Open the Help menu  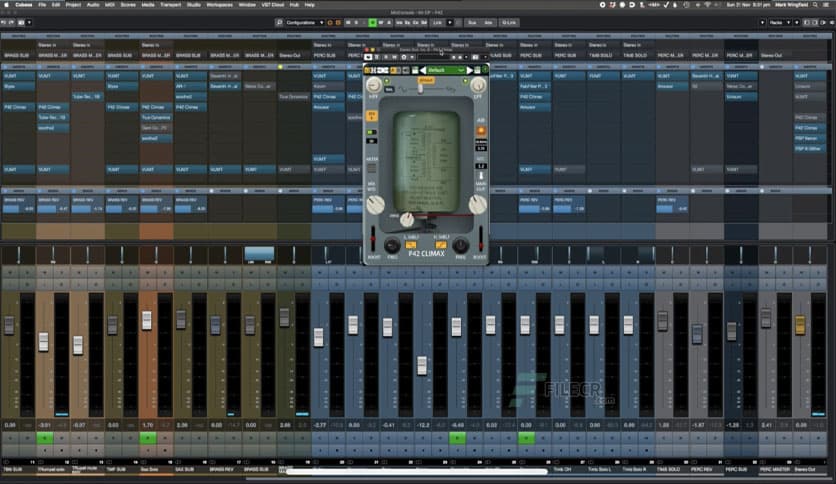309,5
